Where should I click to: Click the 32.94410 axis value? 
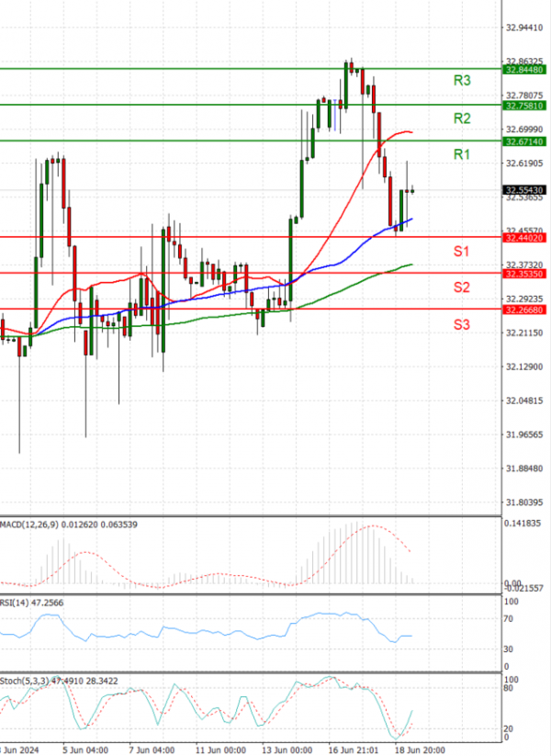[524, 28]
